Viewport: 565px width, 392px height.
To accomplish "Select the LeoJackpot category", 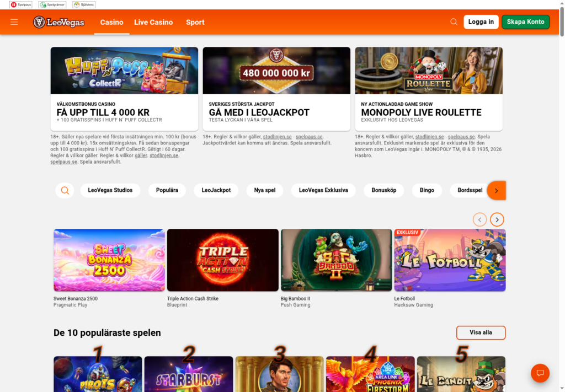I will click(216, 190).
